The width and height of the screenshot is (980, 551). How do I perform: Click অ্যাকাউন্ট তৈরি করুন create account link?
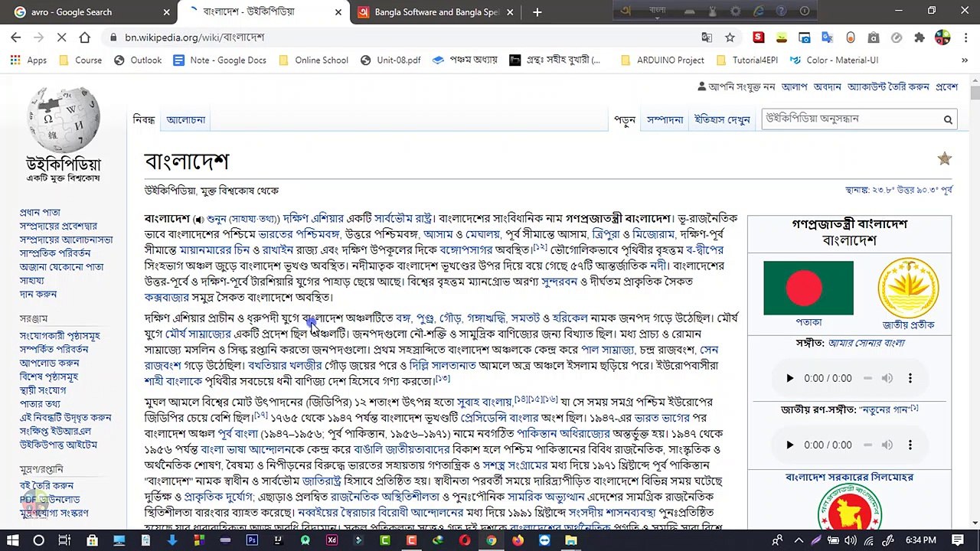[x=888, y=87]
